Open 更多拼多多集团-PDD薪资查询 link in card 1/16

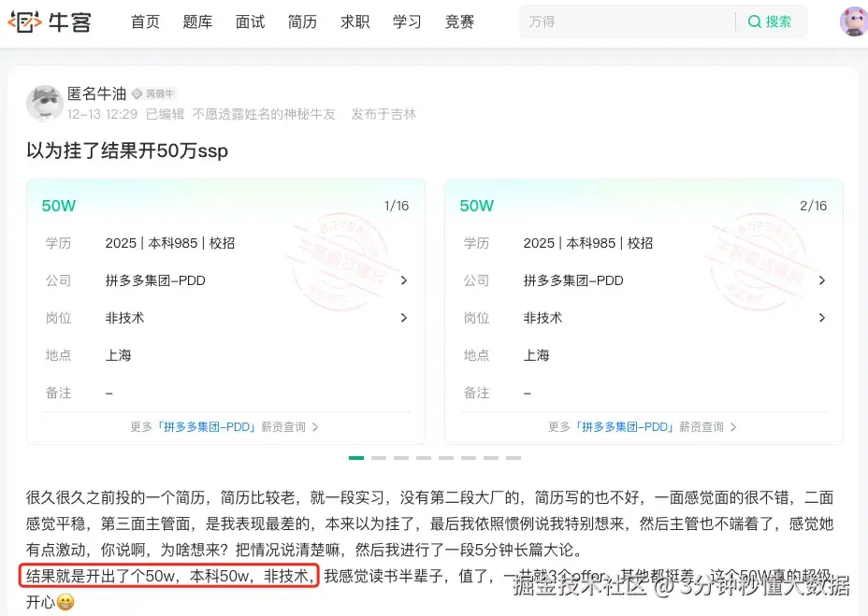(x=224, y=427)
